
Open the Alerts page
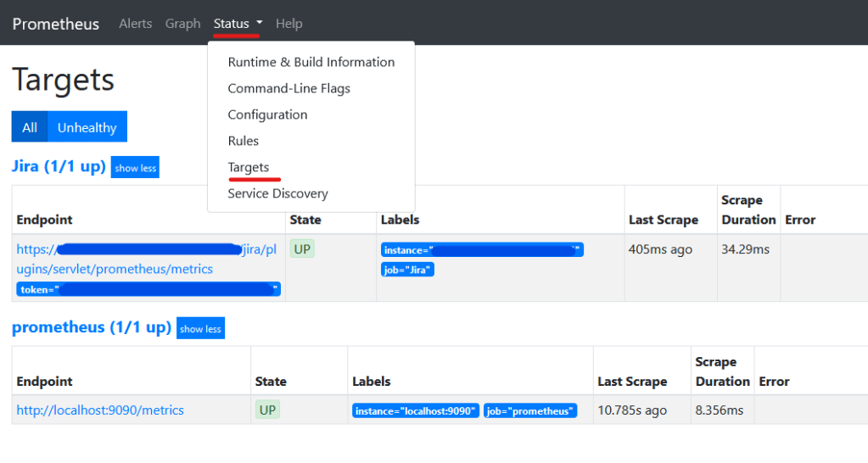[135, 24]
